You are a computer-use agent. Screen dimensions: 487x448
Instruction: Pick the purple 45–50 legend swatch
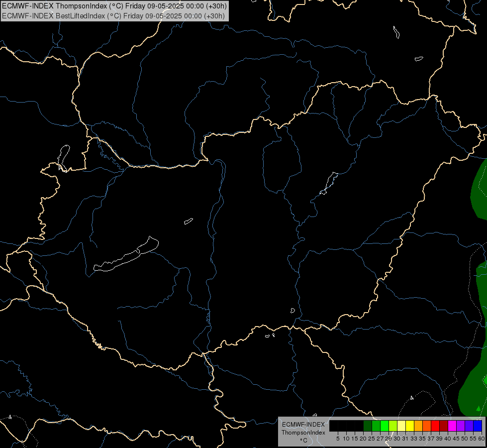tap(461, 426)
